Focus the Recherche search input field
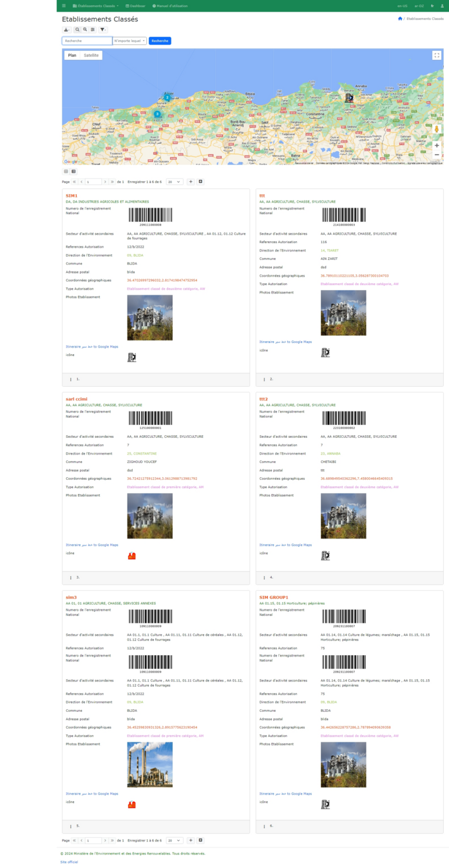449x868 pixels. click(x=87, y=41)
